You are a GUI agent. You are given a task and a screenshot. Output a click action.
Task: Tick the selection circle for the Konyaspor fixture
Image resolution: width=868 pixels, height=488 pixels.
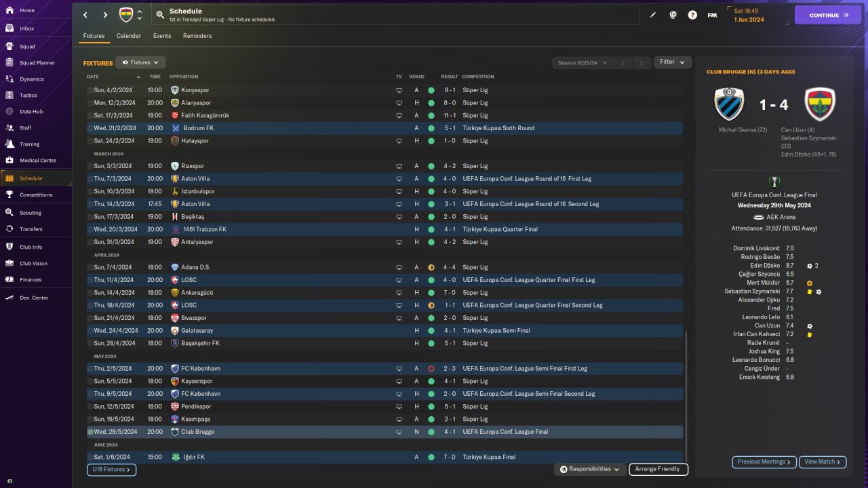pyautogui.click(x=90, y=90)
